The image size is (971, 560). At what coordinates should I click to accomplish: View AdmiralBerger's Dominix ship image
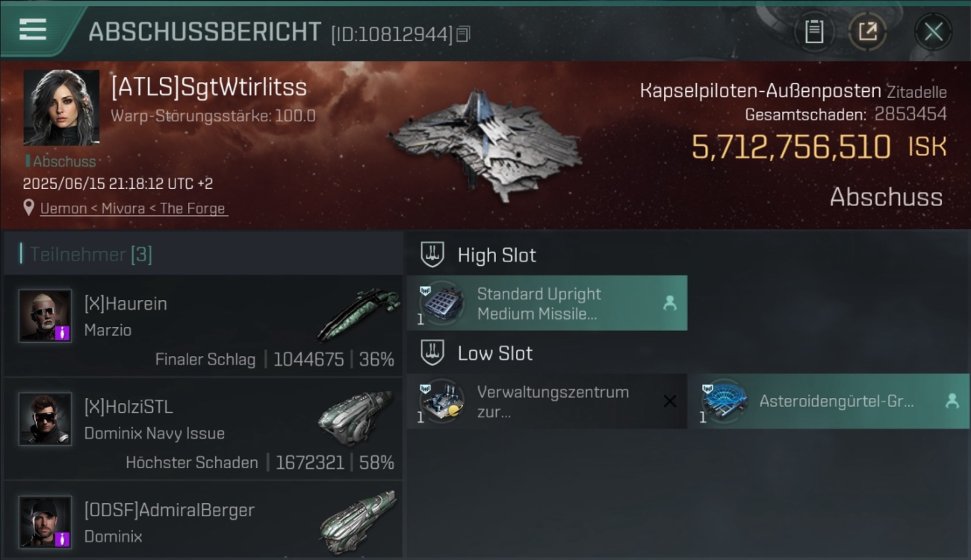358,521
